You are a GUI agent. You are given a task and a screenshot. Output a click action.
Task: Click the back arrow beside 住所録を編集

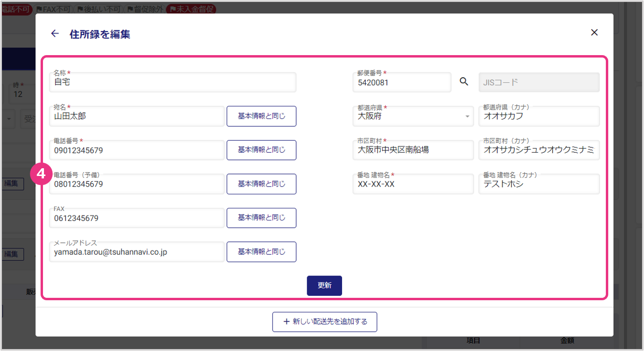coord(55,33)
